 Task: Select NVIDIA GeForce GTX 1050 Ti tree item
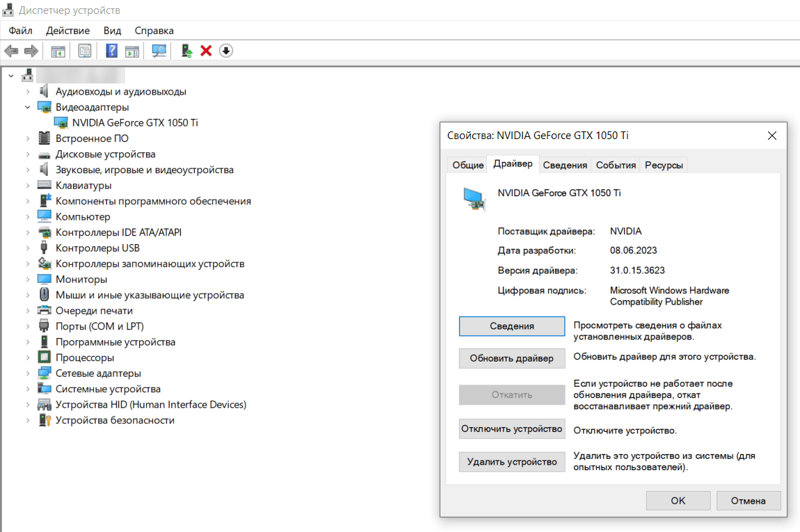(x=135, y=123)
